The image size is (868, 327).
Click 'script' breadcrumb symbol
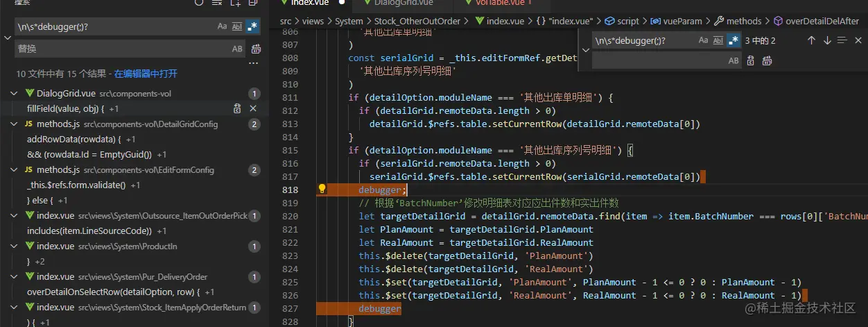pyautogui.click(x=622, y=21)
